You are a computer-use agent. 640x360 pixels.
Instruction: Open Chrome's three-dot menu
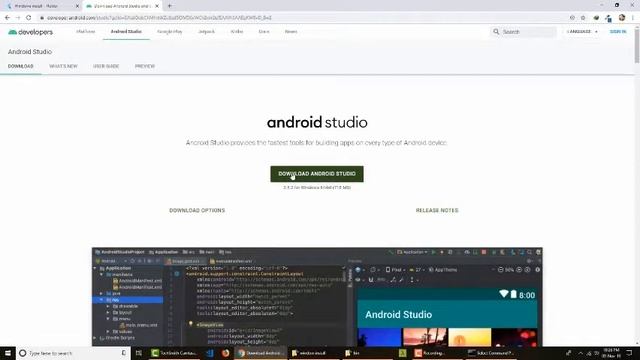633,18
